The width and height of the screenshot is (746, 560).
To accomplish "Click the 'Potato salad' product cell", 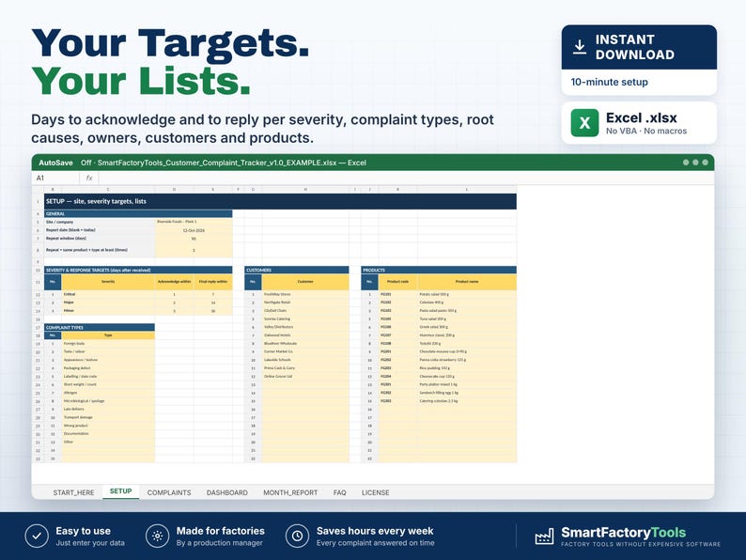I will coord(467,294).
